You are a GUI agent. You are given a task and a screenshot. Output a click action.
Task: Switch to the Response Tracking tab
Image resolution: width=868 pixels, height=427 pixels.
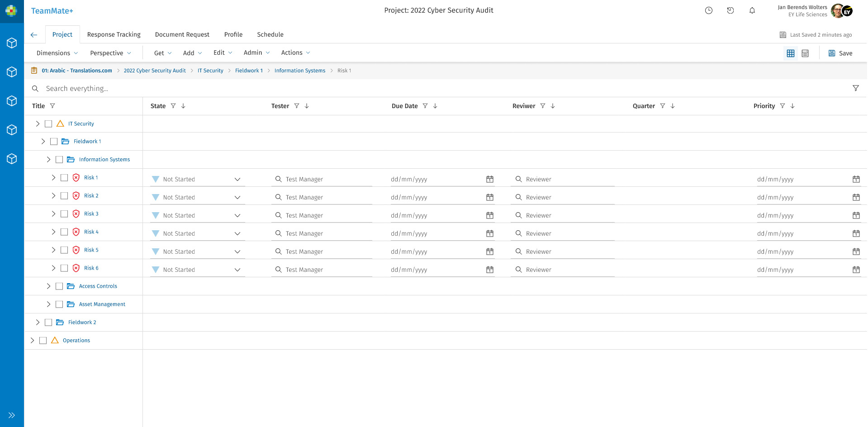[x=114, y=34]
